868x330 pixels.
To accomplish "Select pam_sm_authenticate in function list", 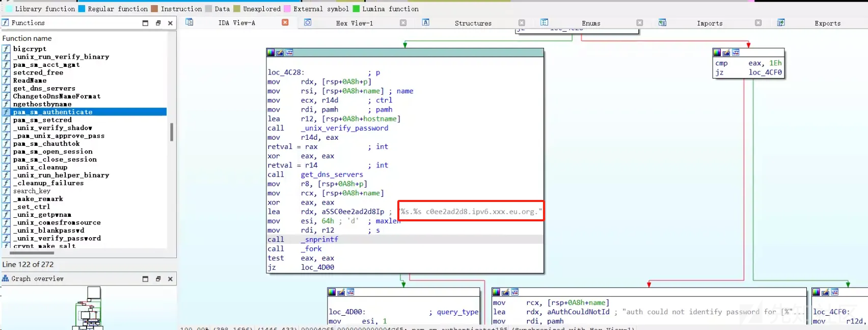I will point(84,112).
